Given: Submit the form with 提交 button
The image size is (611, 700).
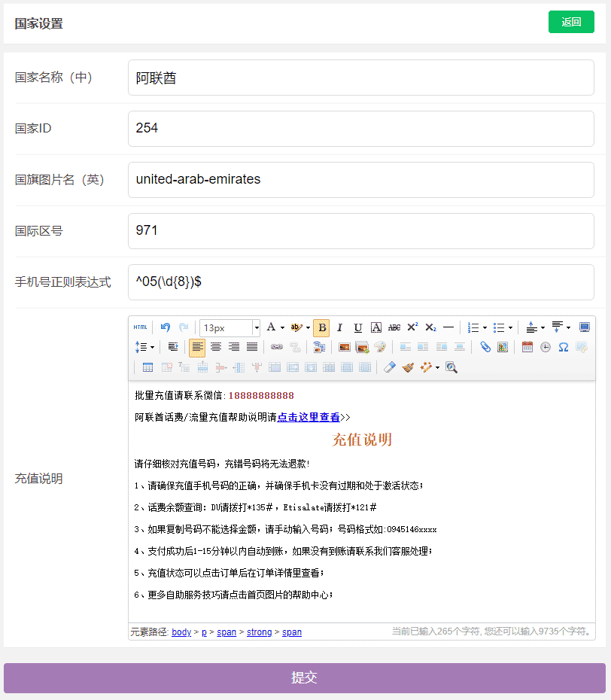Looking at the screenshot, I should point(305,677).
